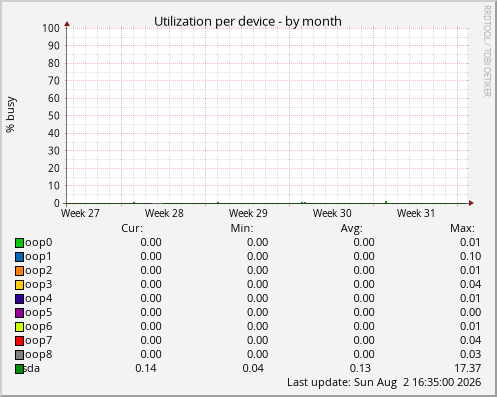The image size is (497, 397).
Task: Click the gray oop8 legend swatch
Action: point(19,355)
